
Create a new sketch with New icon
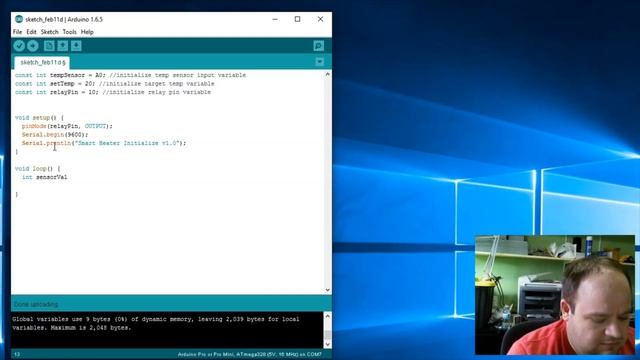click(49, 46)
